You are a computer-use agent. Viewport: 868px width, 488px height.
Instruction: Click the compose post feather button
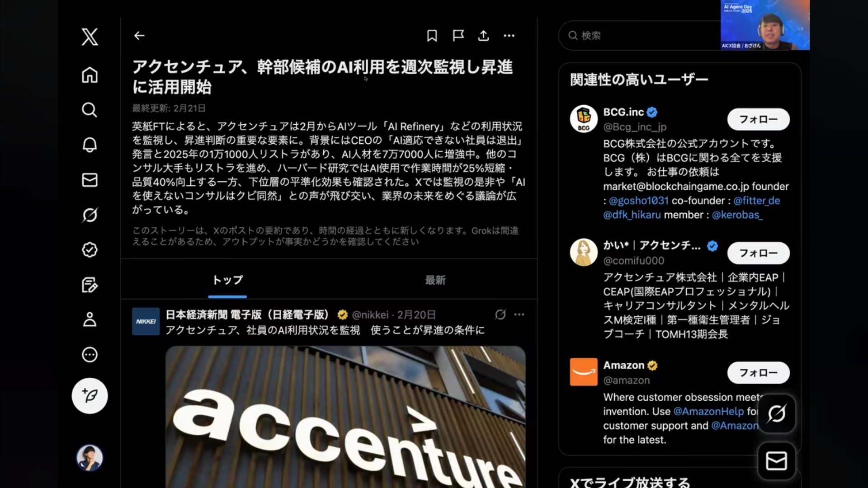pyautogui.click(x=90, y=396)
